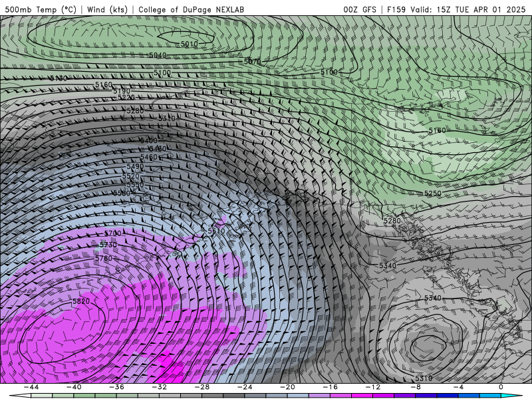Click the 5250 contour label

[433, 194]
